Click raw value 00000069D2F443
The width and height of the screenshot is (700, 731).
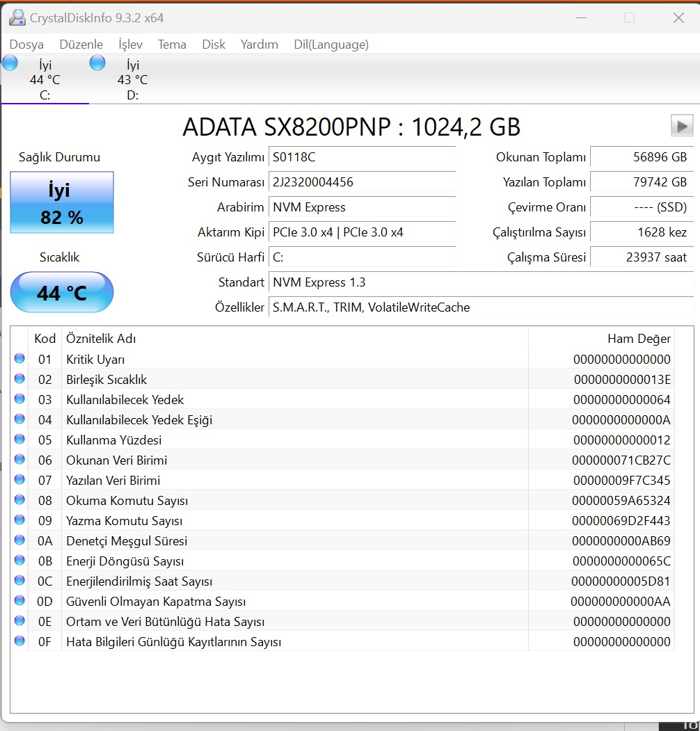click(x=621, y=521)
